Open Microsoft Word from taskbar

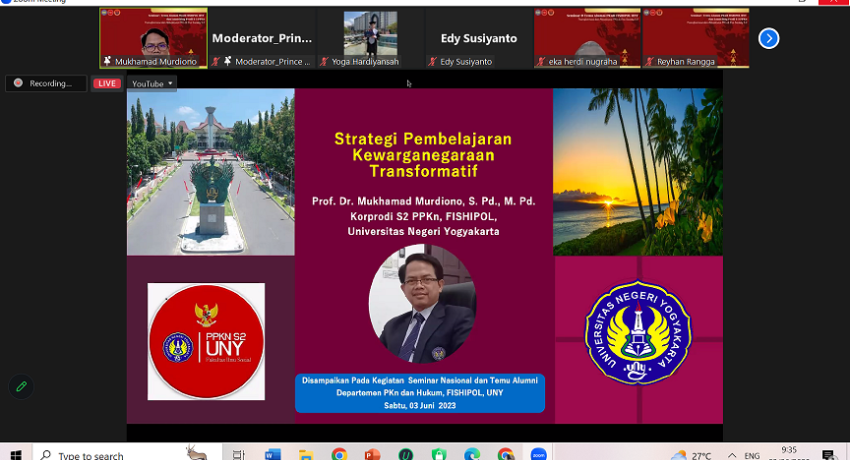click(x=273, y=454)
